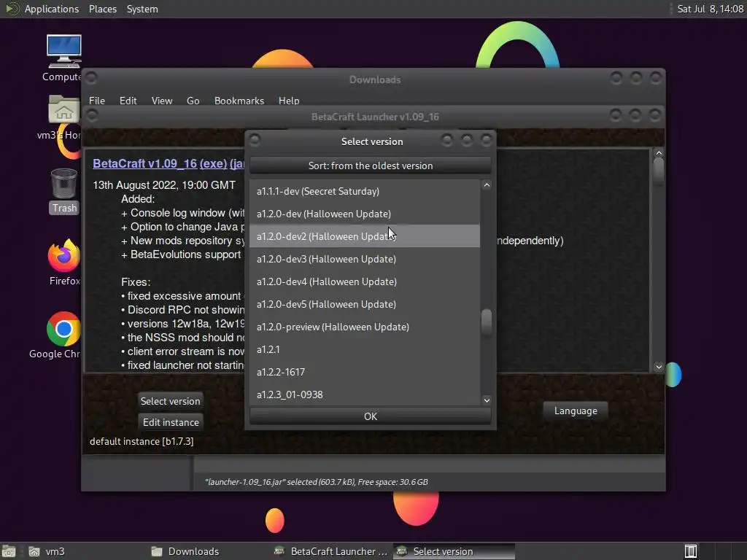Click changelog panel scrollbar thumb
Viewport: 747px width, 560px height.
(659, 170)
